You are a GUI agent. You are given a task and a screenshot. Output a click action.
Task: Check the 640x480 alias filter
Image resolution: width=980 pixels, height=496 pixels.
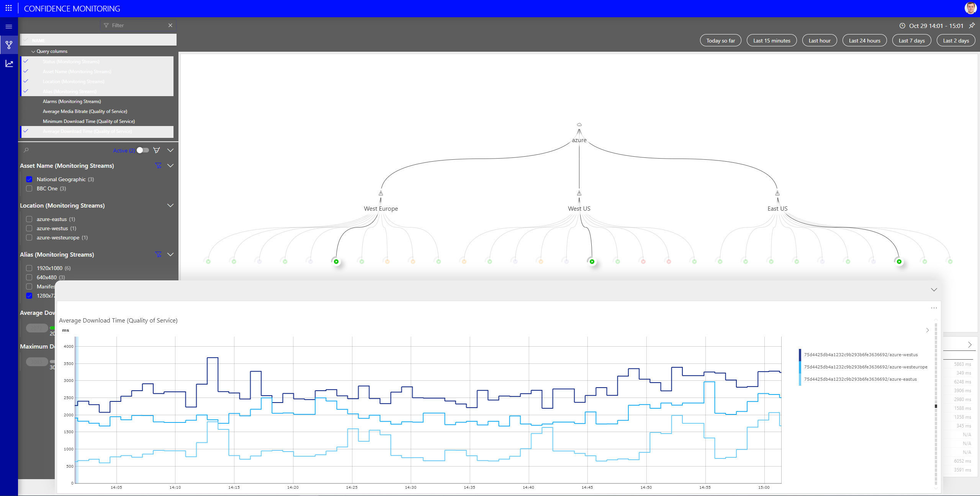tap(29, 277)
